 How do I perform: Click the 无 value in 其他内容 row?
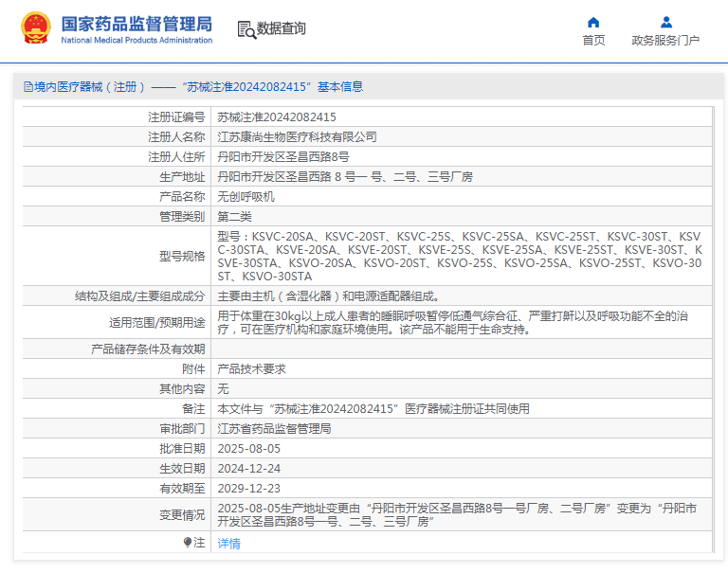pyautogui.click(x=224, y=389)
